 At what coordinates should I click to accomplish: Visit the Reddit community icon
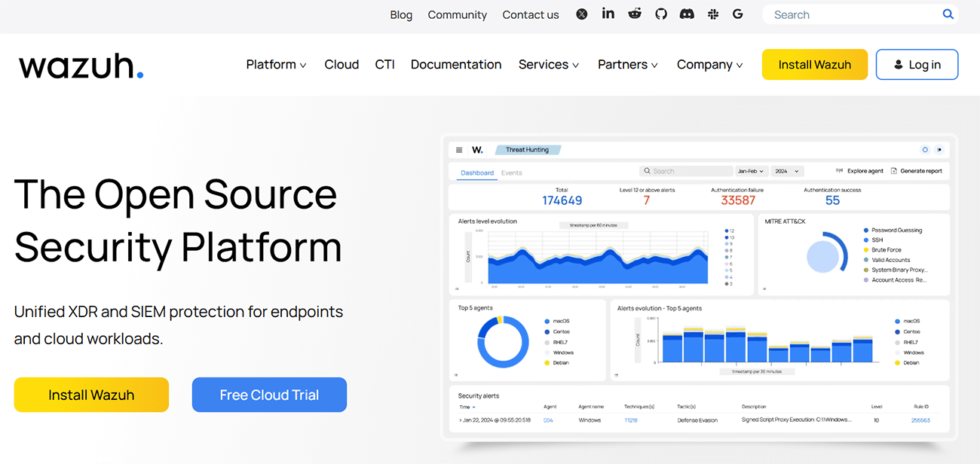(x=635, y=14)
